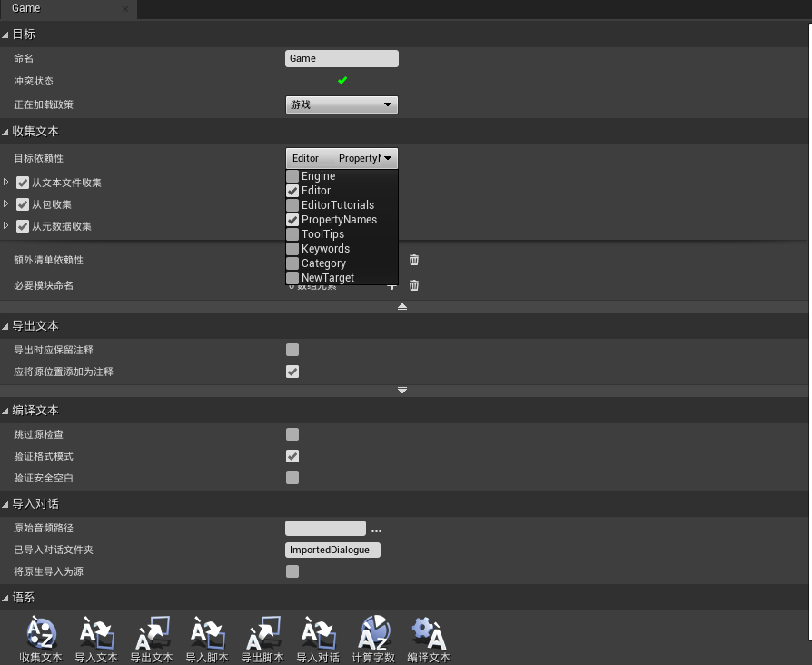Click the 编译文本 compile text icon
Viewport: 812px width, 665px height.
(429, 634)
